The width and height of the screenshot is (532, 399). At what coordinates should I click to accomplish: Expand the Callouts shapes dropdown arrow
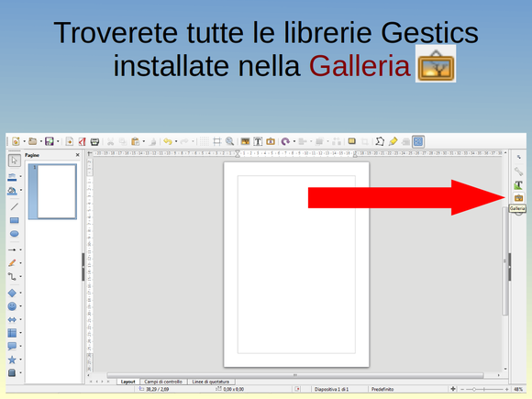pyautogui.click(x=21, y=346)
